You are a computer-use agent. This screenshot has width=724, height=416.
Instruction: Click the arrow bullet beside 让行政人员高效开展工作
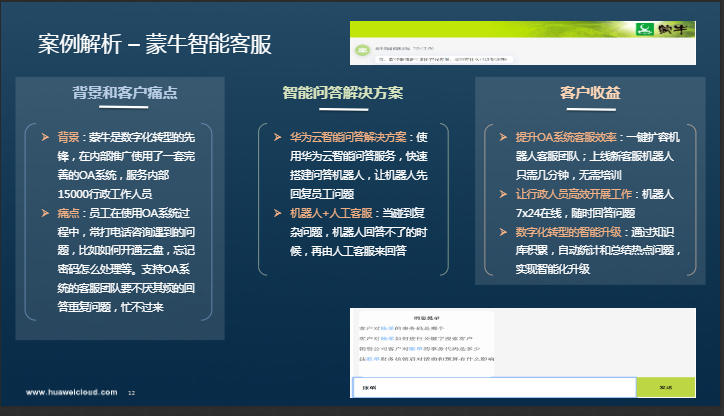(x=503, y=194)
